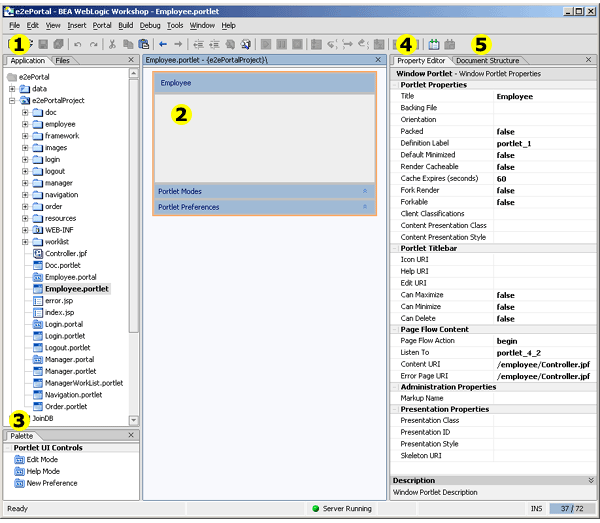Image resolution: width=600 pixels, height=523 pixels.
Task: Select the Property Editor tab
Action: coord(421,60)
